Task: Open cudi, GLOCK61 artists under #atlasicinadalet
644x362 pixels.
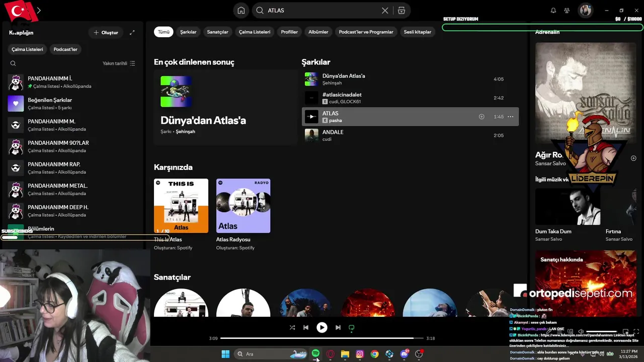Action: [x=345, y=102]
